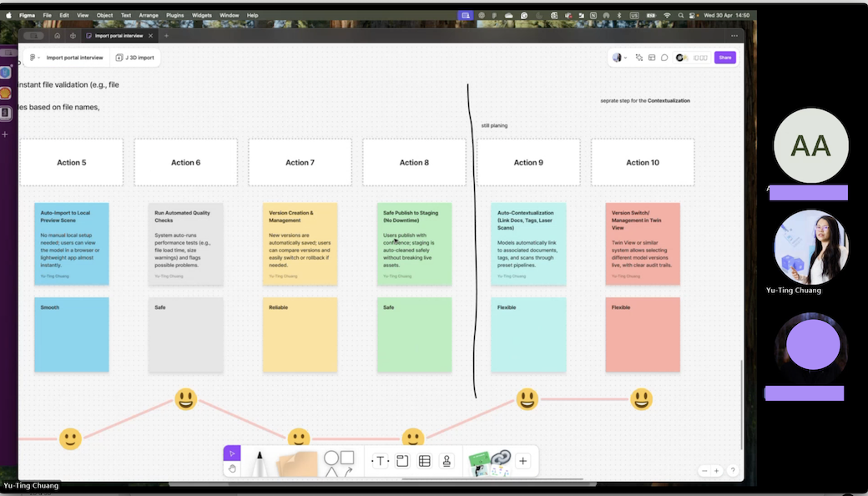Select the sticky note tool
Viewport: 868px width, 496px height.
pyautogui.click(x=298, y=463)
